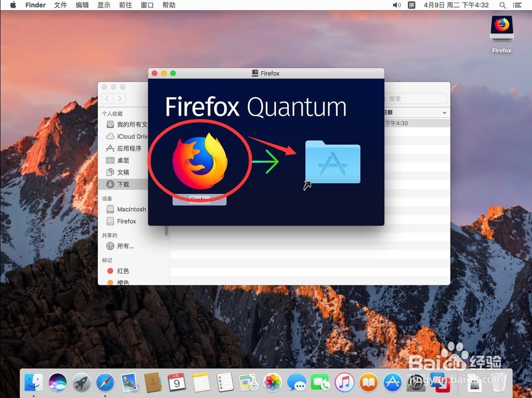The image size is (532, 398).
Task: Click the date and time in menu bar
Action: pos(456,5)
